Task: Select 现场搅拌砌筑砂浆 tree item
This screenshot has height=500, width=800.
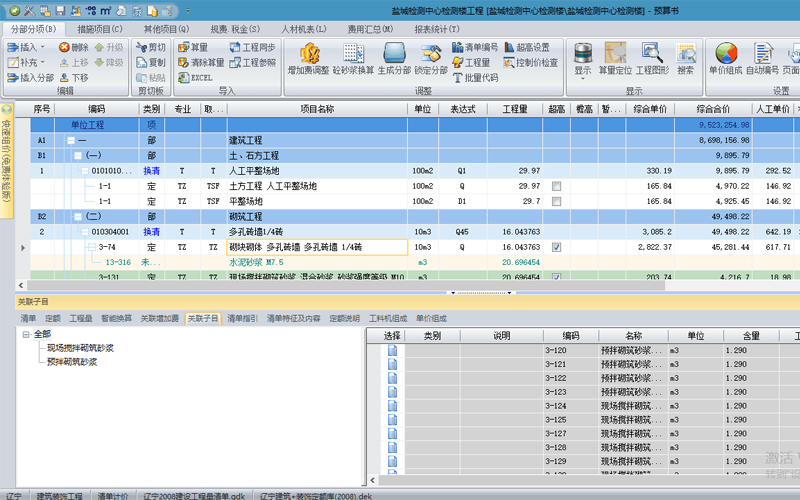Action: click(x=80, y=348)
